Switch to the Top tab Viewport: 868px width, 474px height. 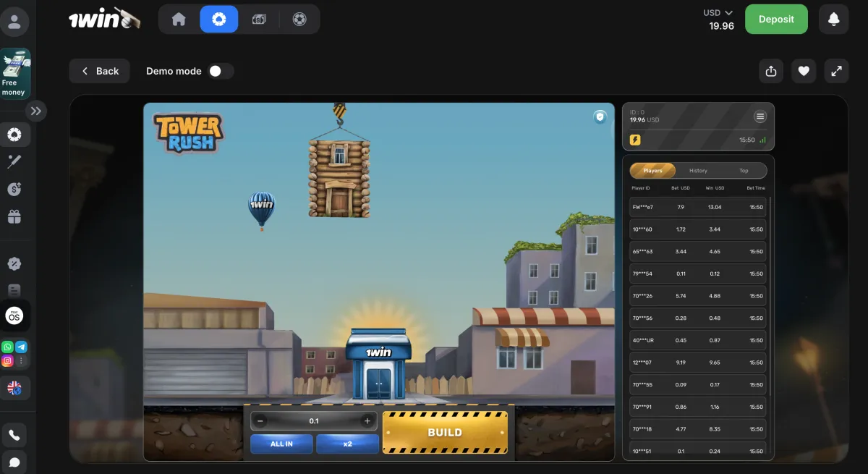coord(744,171)
